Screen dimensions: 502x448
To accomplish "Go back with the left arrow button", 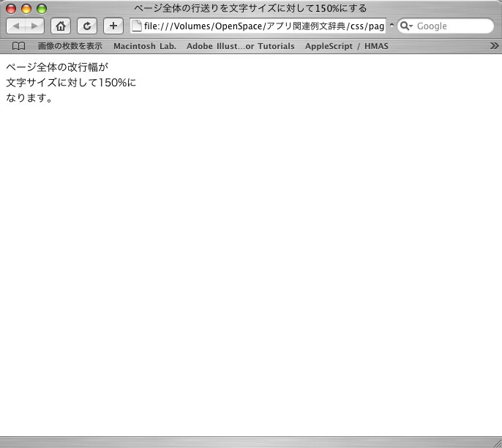I will [15, 26].
